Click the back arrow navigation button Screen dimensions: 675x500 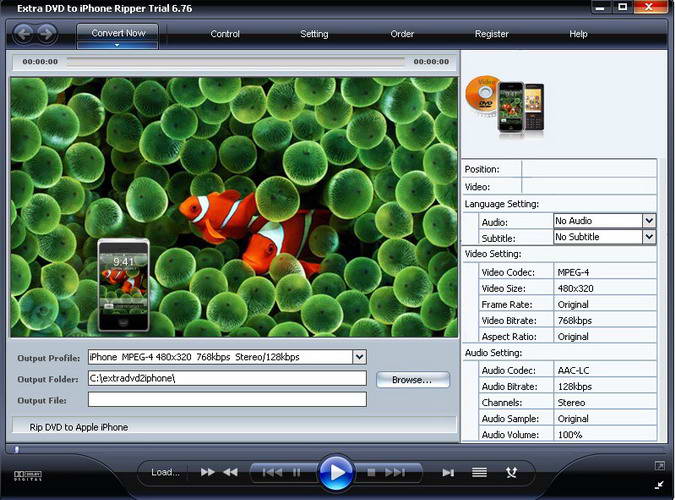coord(23,34)
